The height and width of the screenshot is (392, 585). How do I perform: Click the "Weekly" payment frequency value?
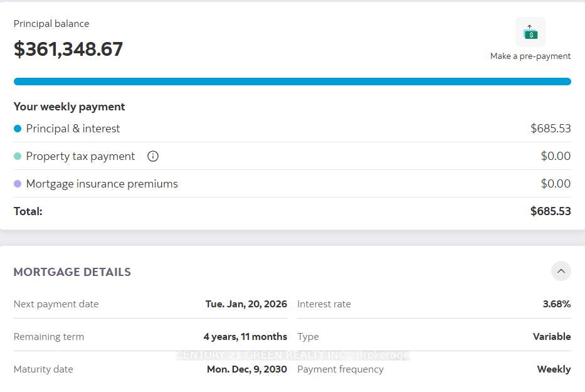(x=554, y=369)
